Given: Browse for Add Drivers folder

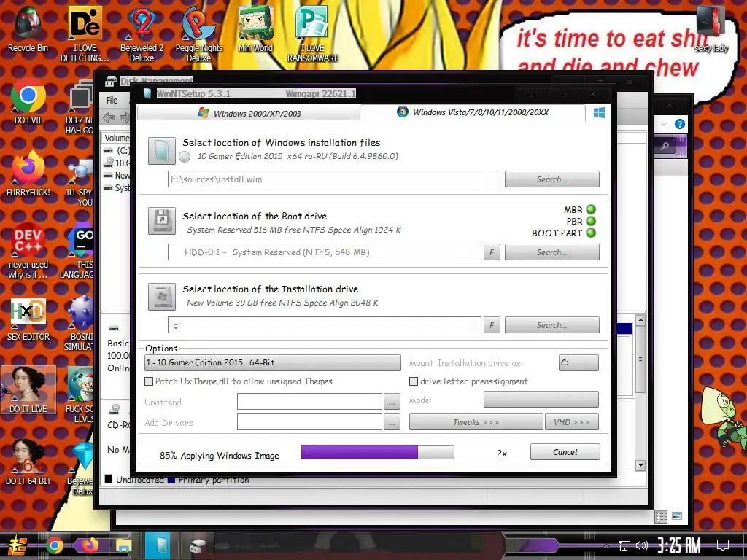Looking at the screenshot, I should pos(391,422).
